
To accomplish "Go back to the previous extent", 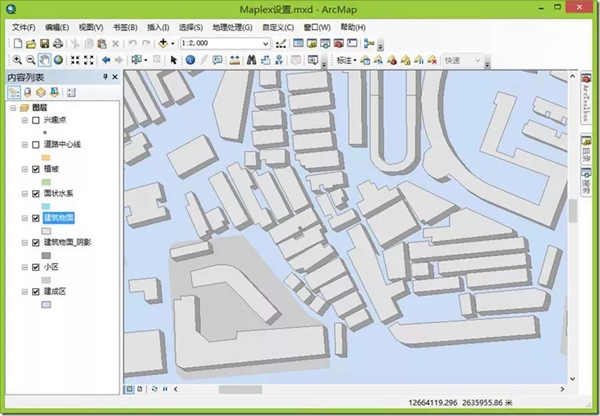I will click(106, 60).
